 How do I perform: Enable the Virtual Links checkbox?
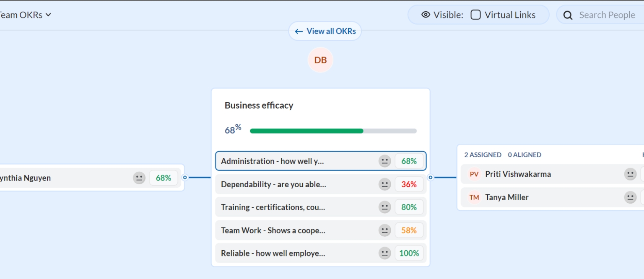[x=475, y=15]
